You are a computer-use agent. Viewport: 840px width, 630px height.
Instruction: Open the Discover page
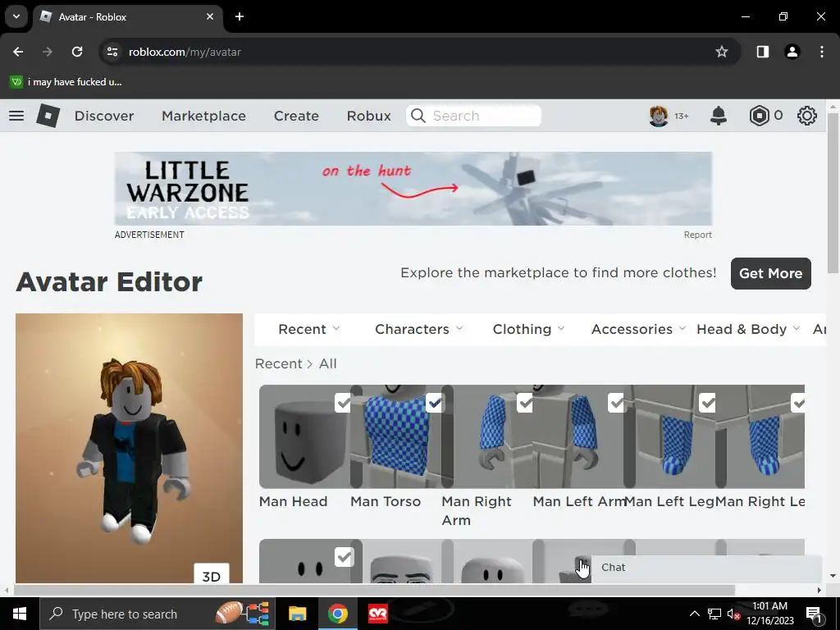[104, 116]
